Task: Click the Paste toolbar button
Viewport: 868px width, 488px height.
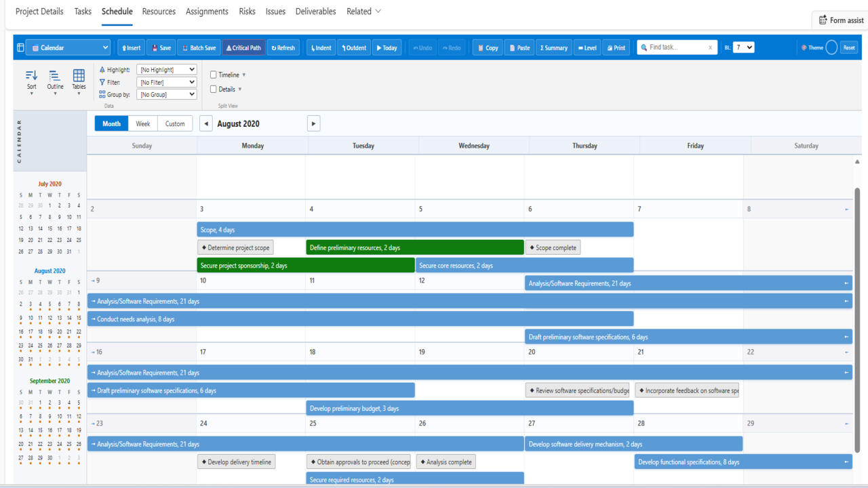Action: (x=519, y=48)
